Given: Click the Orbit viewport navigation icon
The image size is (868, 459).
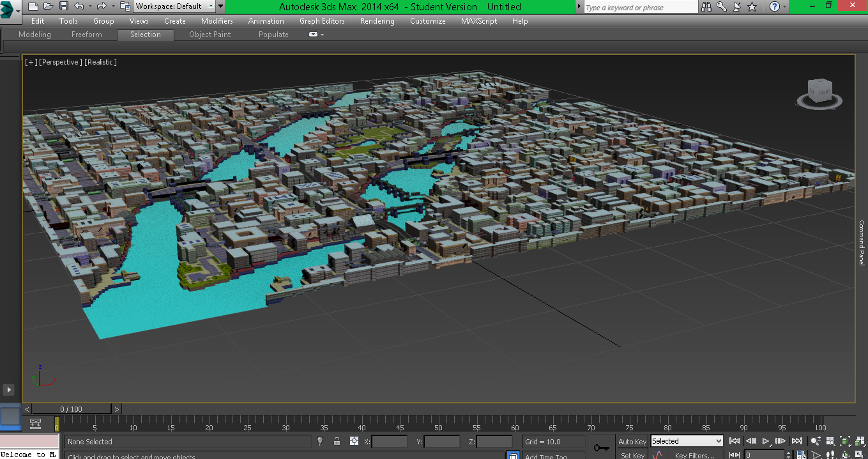Looking at the screenshot, I should click(x=846, y=455).
